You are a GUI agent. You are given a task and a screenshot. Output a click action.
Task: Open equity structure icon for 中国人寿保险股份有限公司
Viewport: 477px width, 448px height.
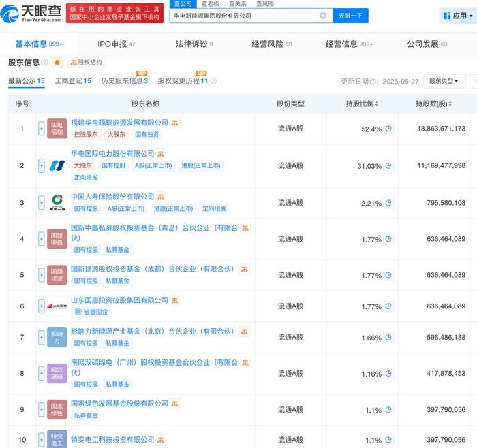tap(161, 197)
